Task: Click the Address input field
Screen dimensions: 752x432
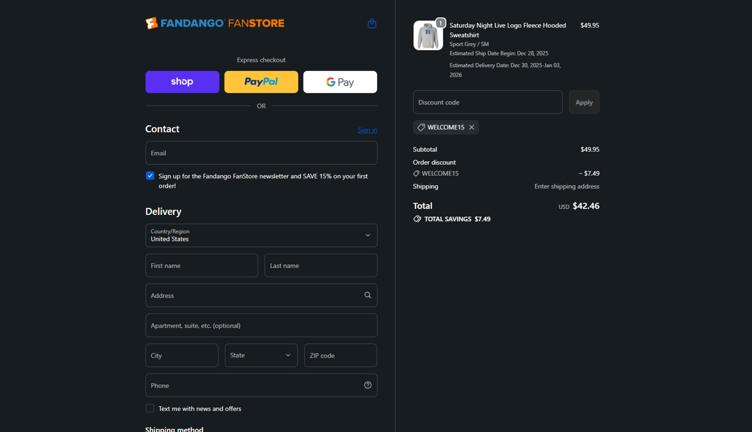Action: coord(261,295)
